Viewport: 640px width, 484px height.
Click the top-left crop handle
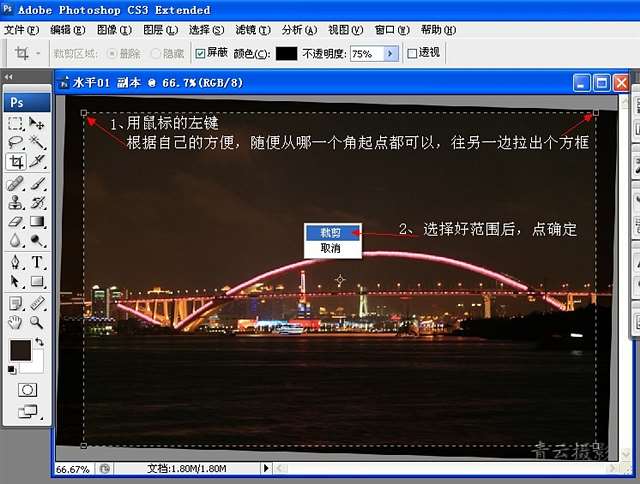click(84, 113)
